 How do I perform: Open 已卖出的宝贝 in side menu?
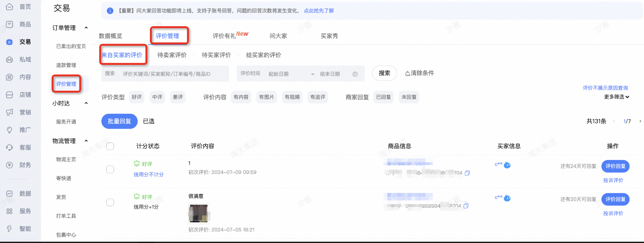71,46
